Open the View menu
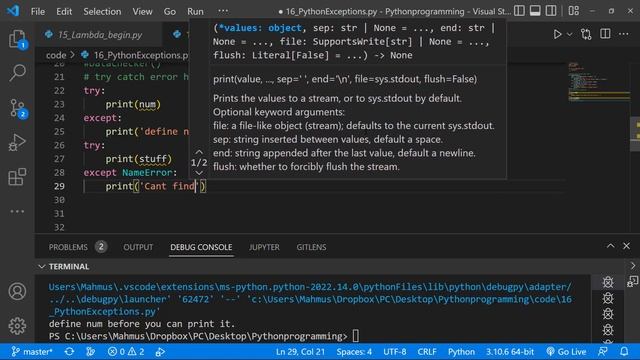The height and width of the screenshot is (360, 640). (x=142, y=11)
